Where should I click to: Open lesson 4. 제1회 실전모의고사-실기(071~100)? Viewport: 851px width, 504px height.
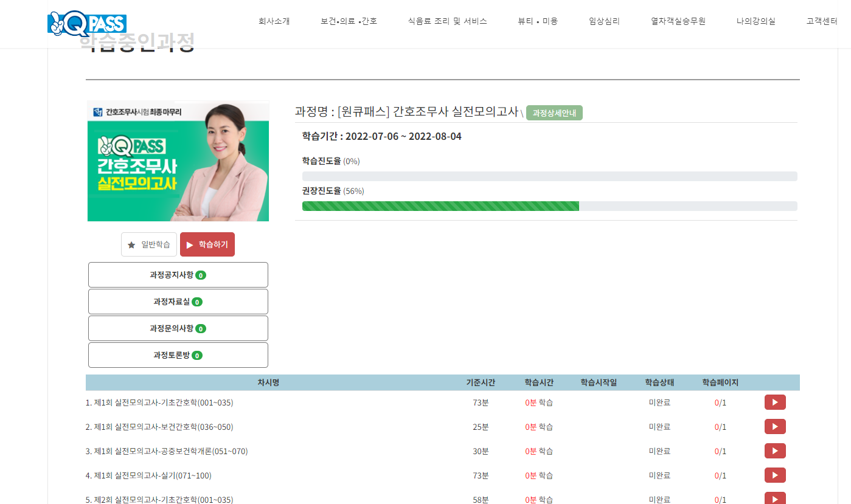tap(148, 475)
